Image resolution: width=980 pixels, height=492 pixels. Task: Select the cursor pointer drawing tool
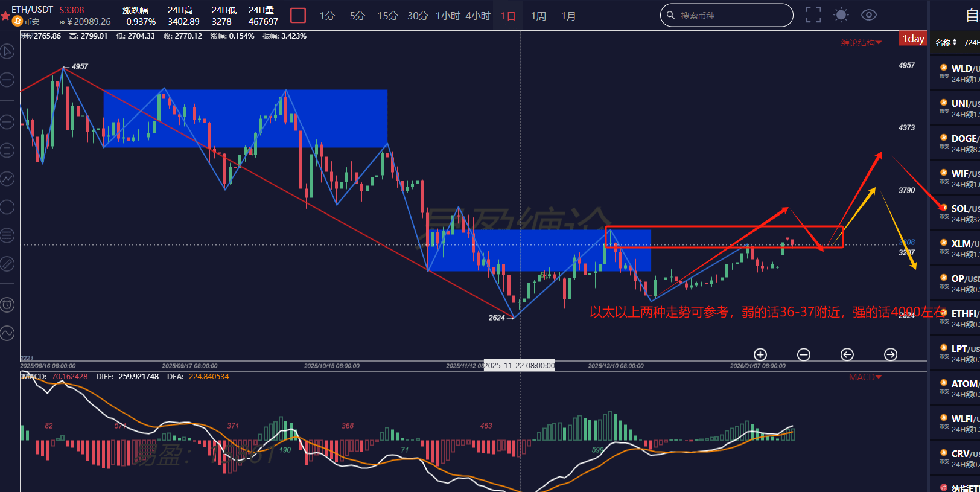pyautogui.click(x=7, y=52)
